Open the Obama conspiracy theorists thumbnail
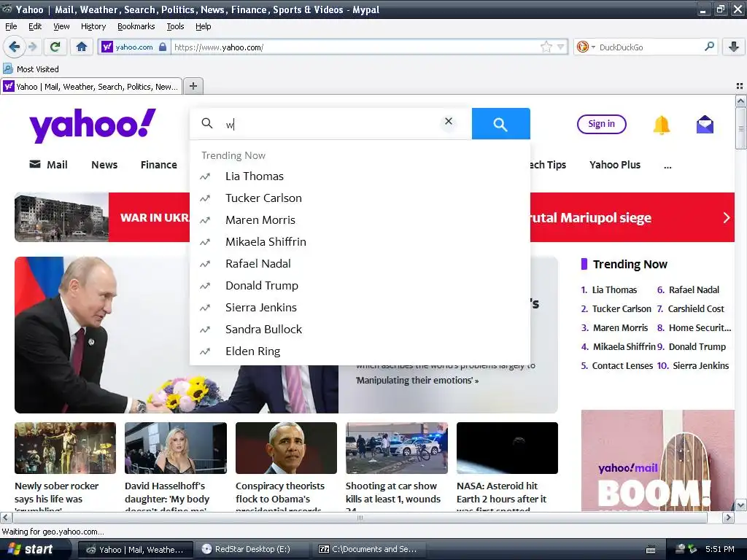Image resolution: width=747 pixels, height=560 pixels. (x=286, y=448)
